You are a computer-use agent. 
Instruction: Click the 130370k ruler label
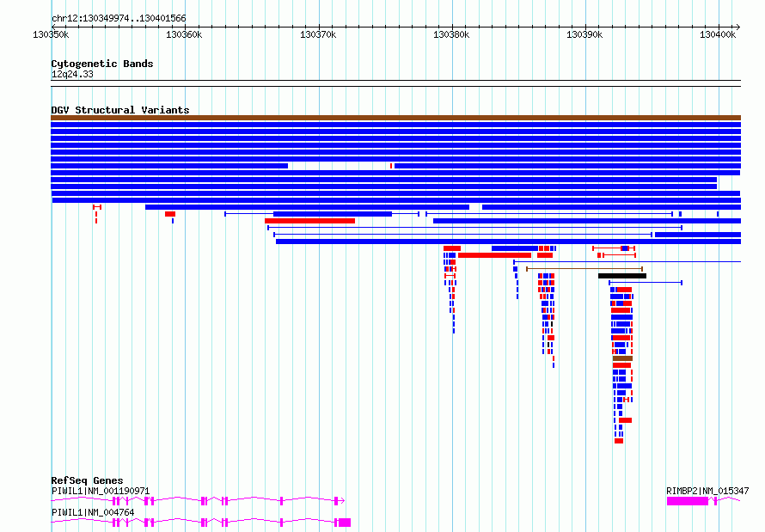318,34
